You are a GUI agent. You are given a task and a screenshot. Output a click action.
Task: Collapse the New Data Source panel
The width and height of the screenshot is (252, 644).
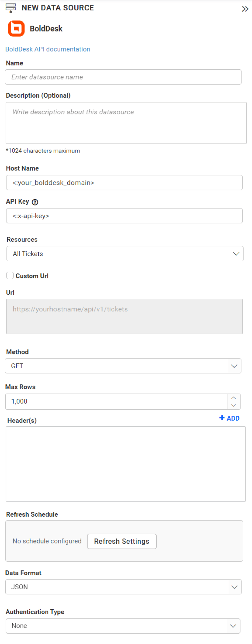point(245,9)
